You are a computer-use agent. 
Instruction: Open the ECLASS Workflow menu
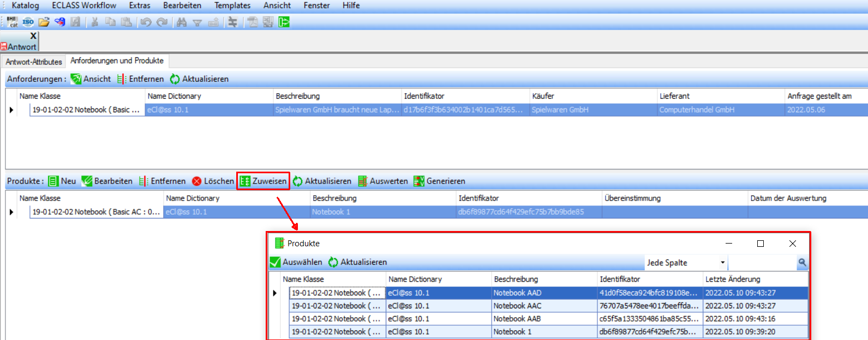[x=84, y=5]
